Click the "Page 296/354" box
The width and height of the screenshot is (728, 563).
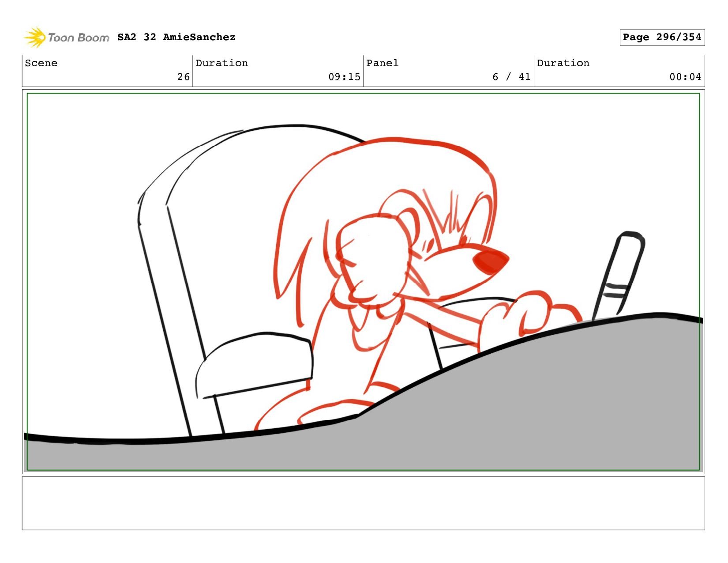[x=662, y=37]
